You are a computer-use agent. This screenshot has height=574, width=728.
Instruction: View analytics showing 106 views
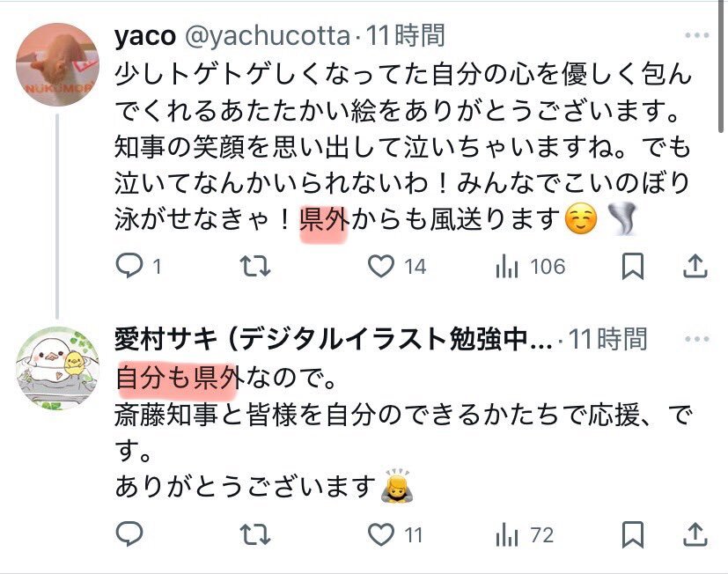point(506,267)
